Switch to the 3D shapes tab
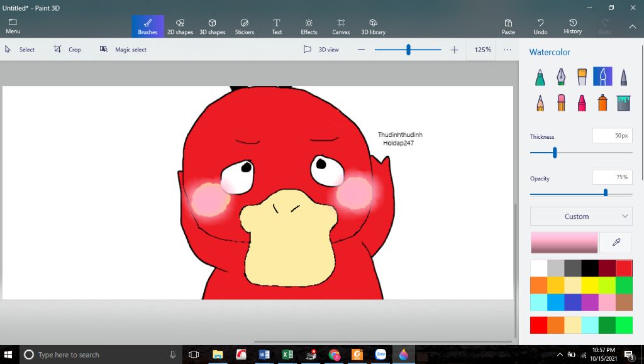The width and height of the screenshot is (644, 364). click(213, 26)
